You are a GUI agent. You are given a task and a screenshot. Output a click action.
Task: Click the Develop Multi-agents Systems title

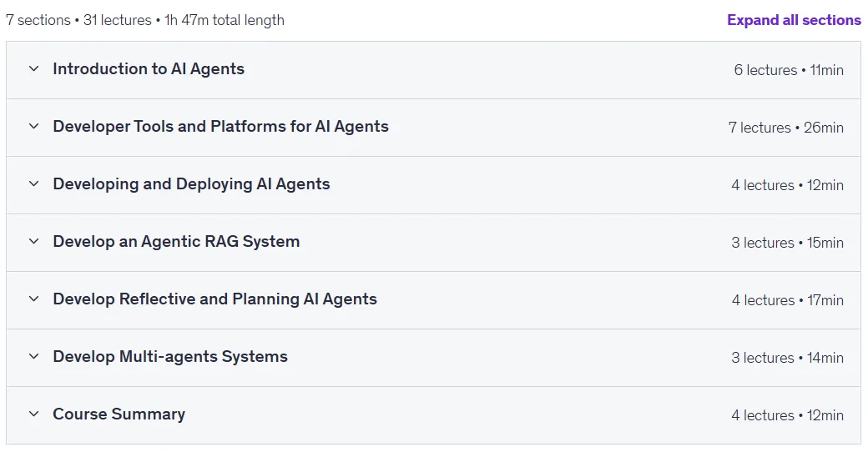pos(170,357)
